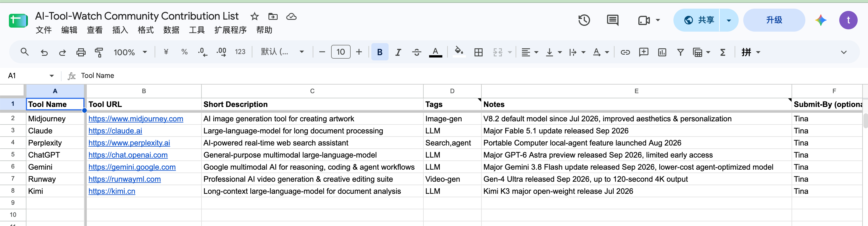Open version history clock icon

[x=584, y=20]
